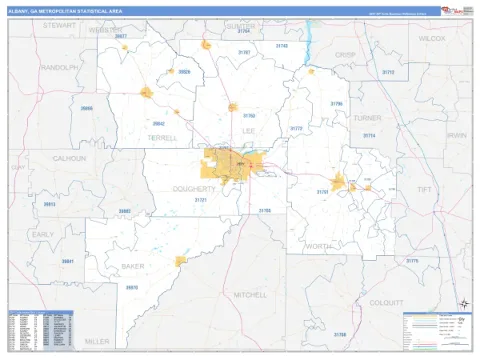Click ZIP code 39813 label
480x360 pixels.
pyautogui.click(x=50, y=204)
